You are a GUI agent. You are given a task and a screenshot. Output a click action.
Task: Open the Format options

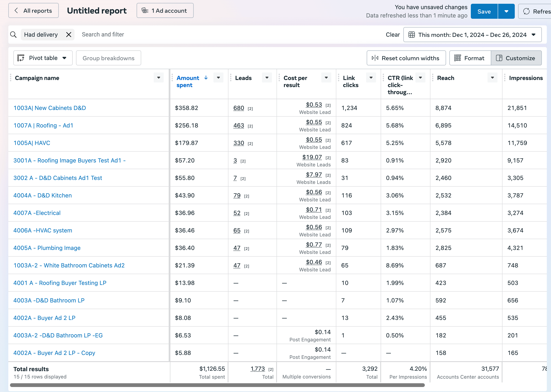470,58
